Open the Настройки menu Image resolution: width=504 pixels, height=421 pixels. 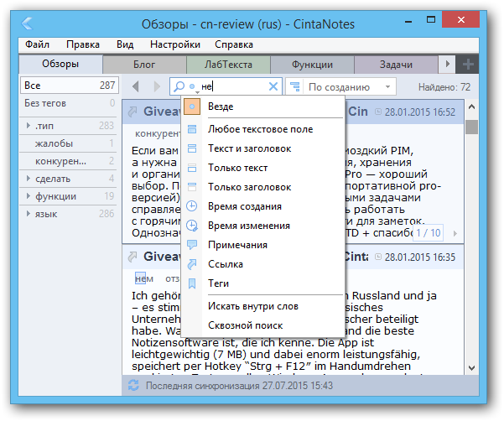click(175, 44)
